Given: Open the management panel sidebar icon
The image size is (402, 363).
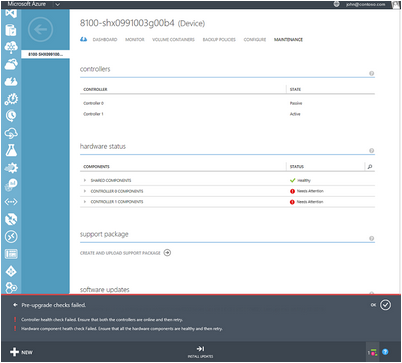Looking at the screenshot, I should click(x=11, y=254).
